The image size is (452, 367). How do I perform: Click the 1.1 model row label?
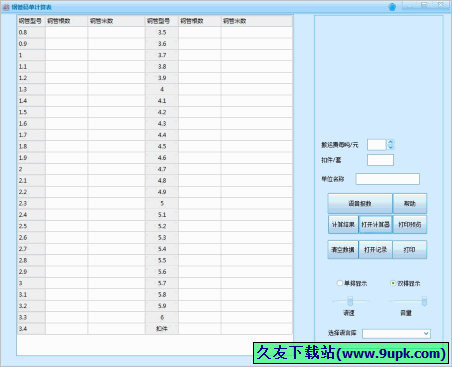click(31, 66)
